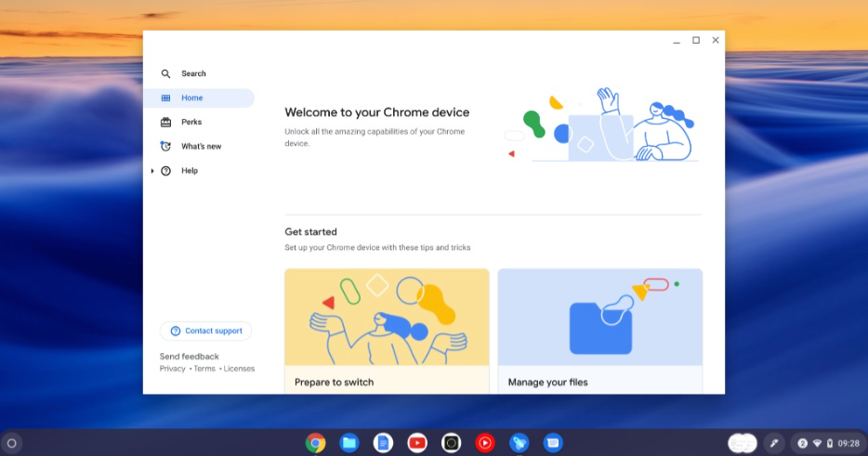Click the white holding-space tray pill on shelf

point(743,443)
